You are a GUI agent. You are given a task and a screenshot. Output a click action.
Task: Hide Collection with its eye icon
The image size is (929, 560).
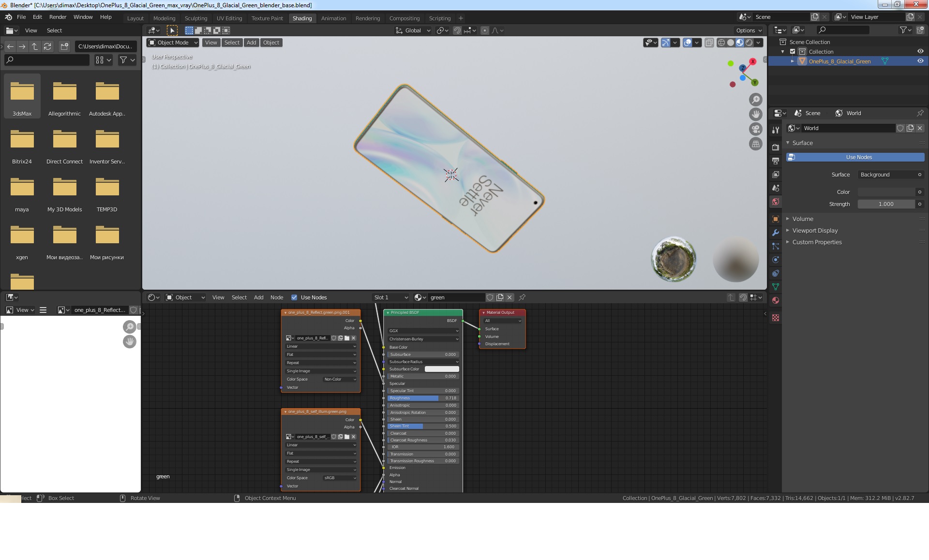[x=920, y=51]
